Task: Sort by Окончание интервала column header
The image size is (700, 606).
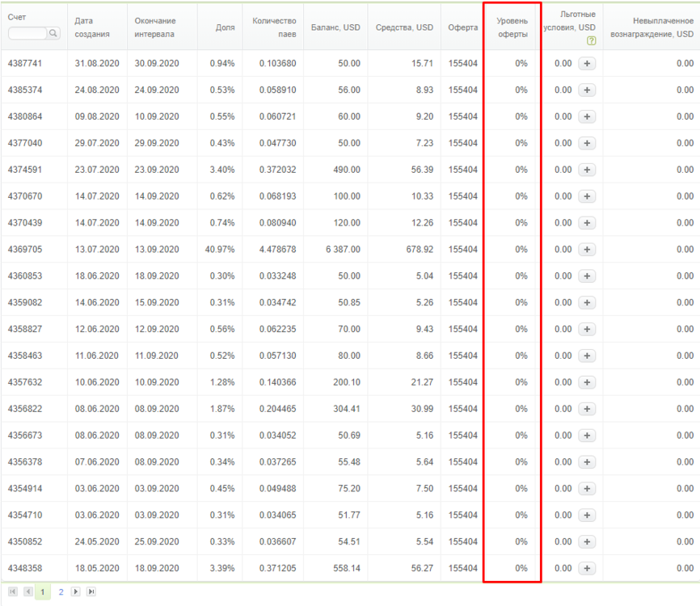Action: coord(155,27)
